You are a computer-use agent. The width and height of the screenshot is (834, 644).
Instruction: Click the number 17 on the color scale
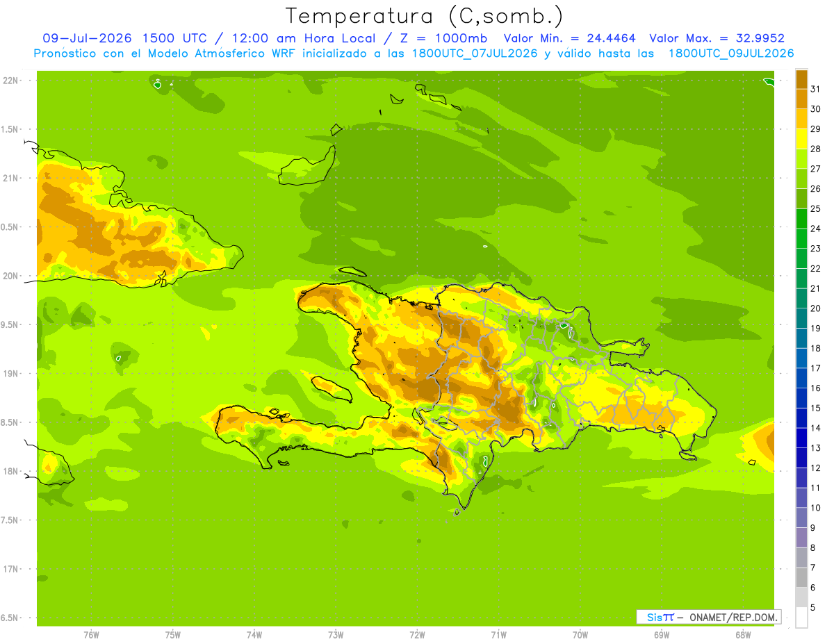point(816,368)
